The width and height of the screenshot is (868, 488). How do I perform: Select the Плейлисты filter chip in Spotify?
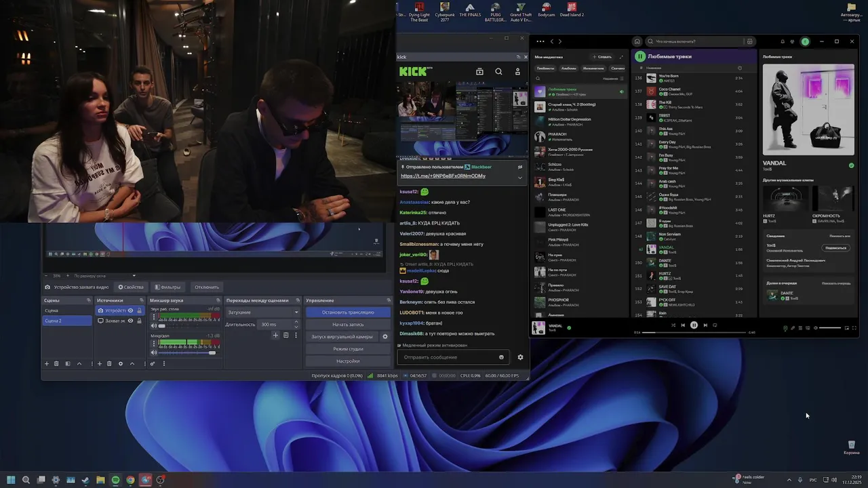(x=545, y=68)
